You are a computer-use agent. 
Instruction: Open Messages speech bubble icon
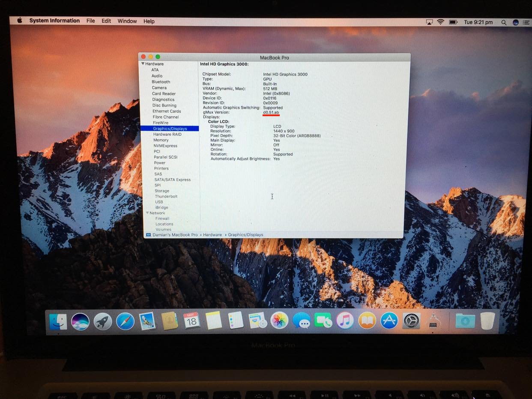[302, 320]
